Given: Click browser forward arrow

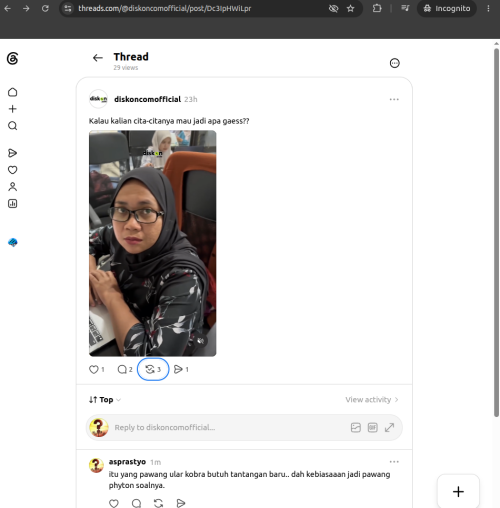Looking at the screenshot, I should tap(26, 8).
